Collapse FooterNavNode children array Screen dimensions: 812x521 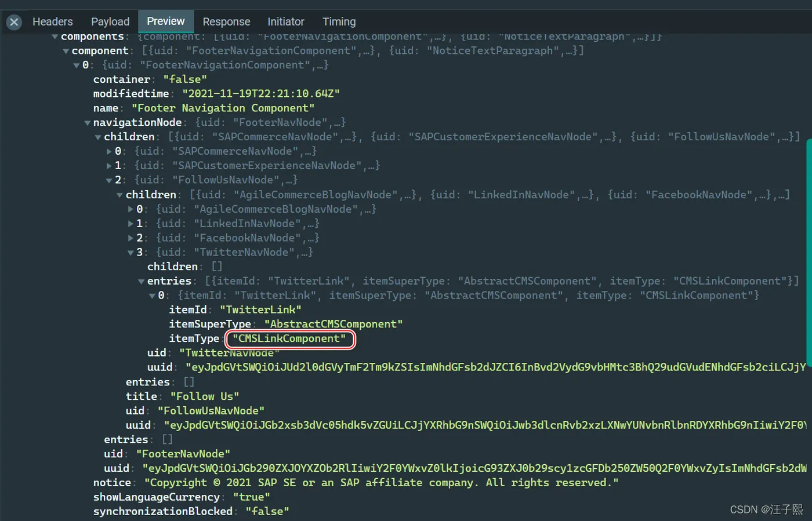(x=98, y=137)
